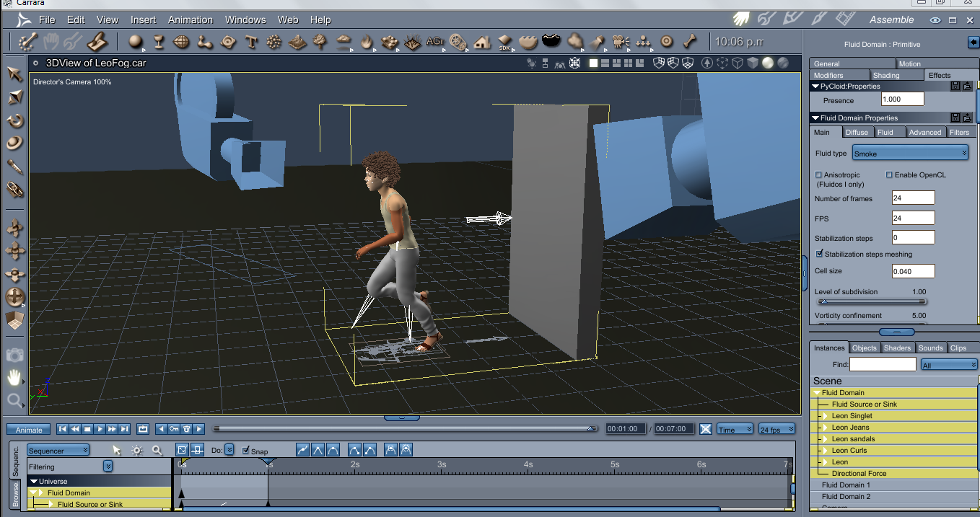The width and height of the screenshot is (980, 517).
Task: Open the Time mode dropdown
Action: click(x=735, y=429)
